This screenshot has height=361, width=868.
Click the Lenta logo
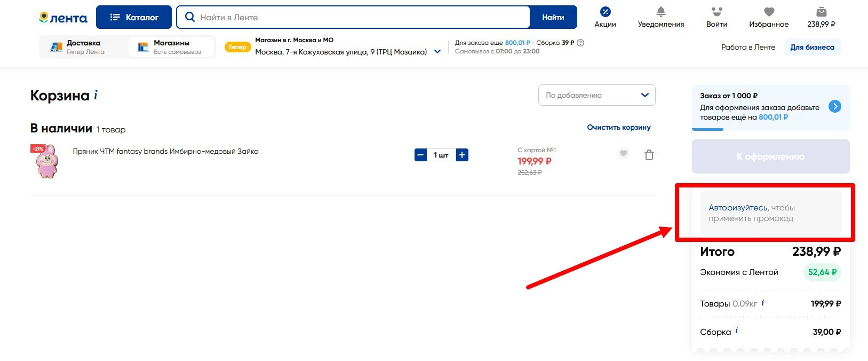(x=63, y=18)
